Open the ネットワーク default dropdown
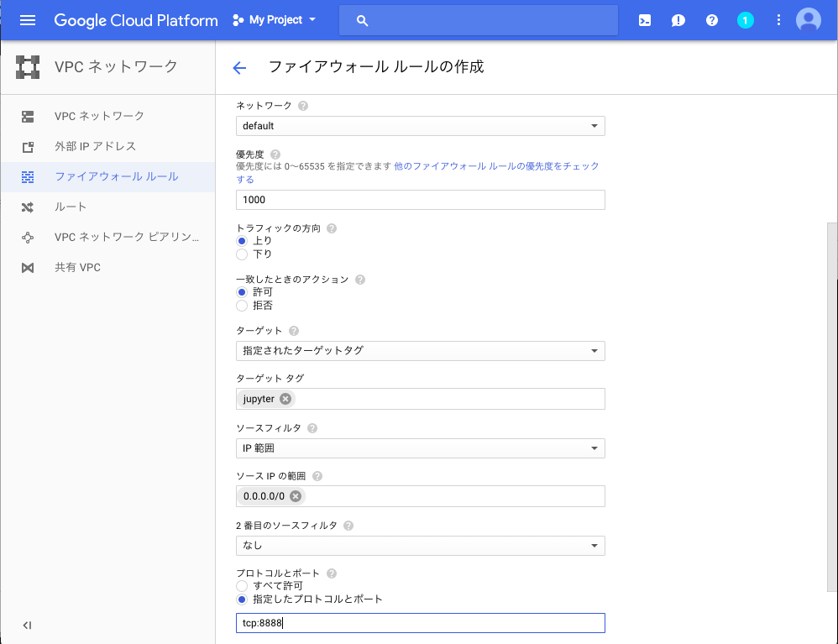This screenshot has height=644, width=838. click(x=420, y=126)
